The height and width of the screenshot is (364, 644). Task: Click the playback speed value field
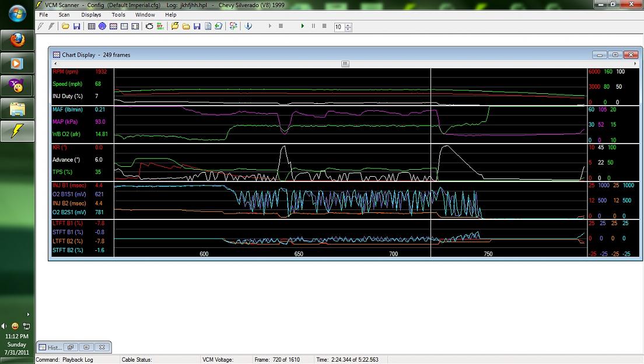[339, 27]
